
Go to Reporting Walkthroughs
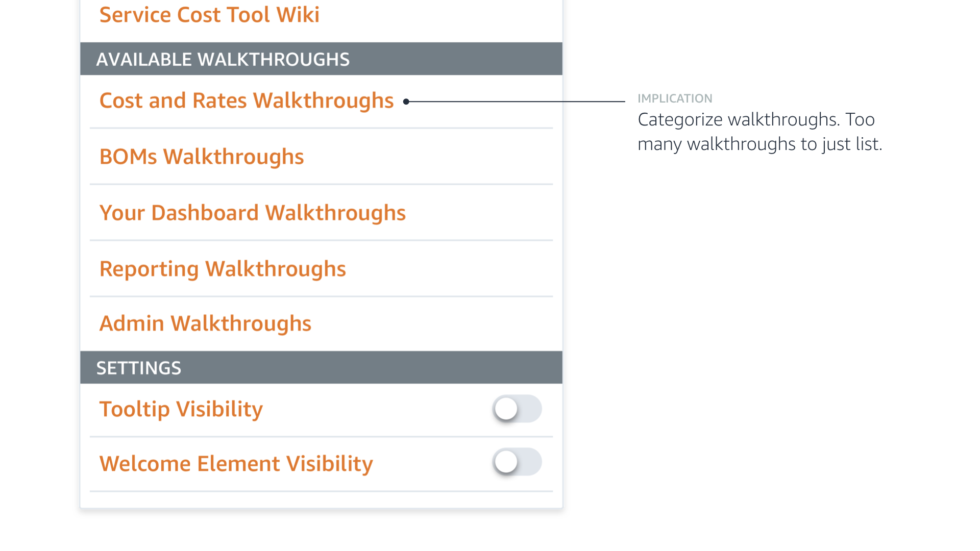(223, 269)
